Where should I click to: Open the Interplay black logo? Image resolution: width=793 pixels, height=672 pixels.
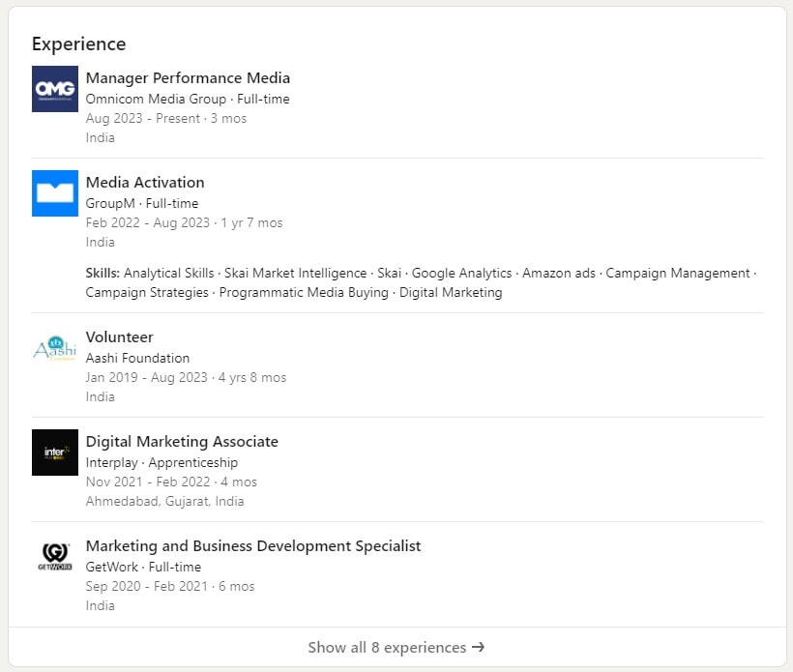point(55,453)
